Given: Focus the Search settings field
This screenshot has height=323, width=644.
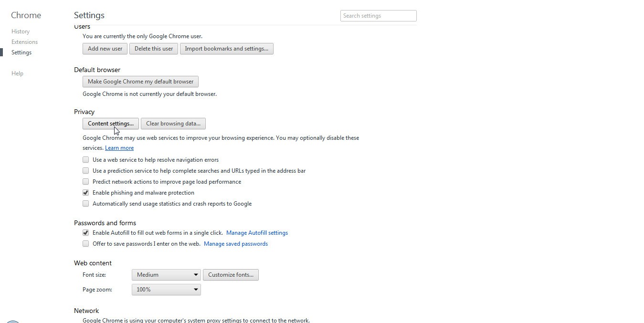Looking at the screenshot, I should pos(379,16).
